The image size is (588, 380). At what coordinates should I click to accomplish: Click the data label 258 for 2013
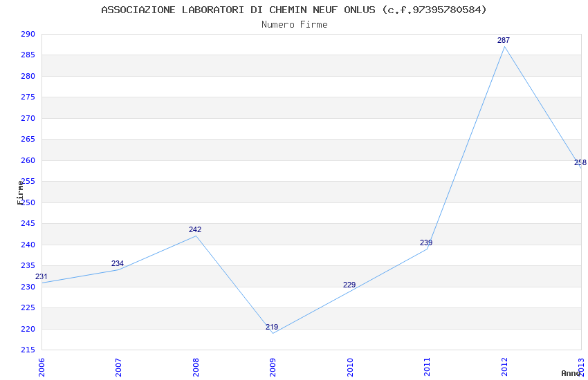580,162
